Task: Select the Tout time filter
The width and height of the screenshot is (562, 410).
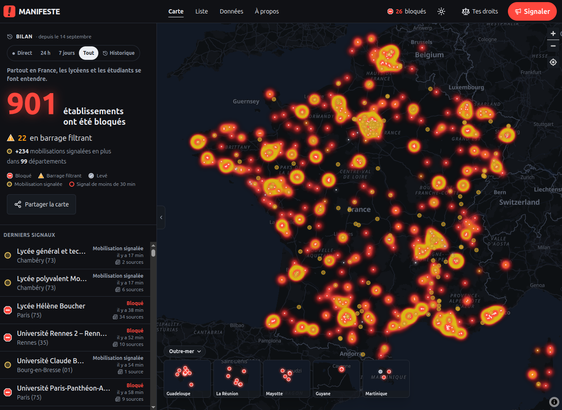Action: (89, 53)
